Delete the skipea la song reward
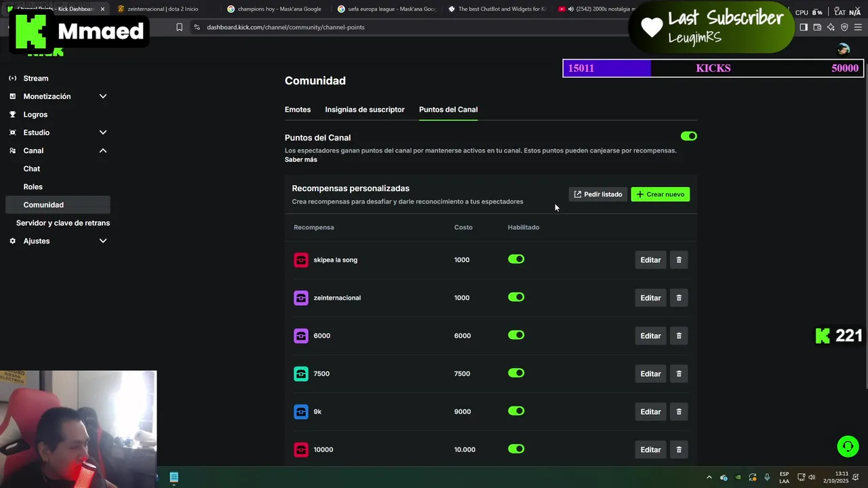Screen dimensions: 868x488 coord(679,260)
